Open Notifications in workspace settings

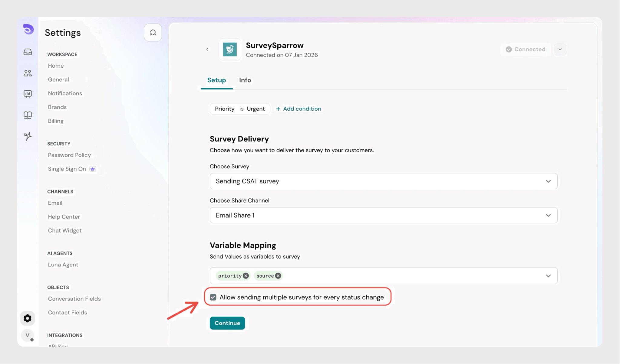(65, 93)
